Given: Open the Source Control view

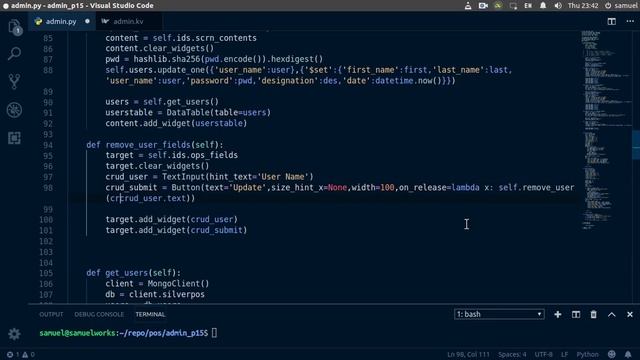Looking at the screenshot, I should tap(14, 81).
